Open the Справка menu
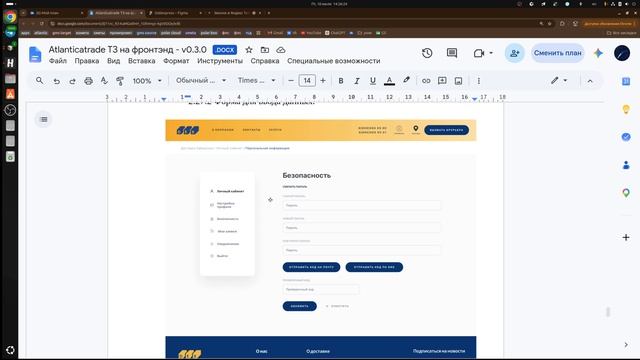 click(265, 61)
